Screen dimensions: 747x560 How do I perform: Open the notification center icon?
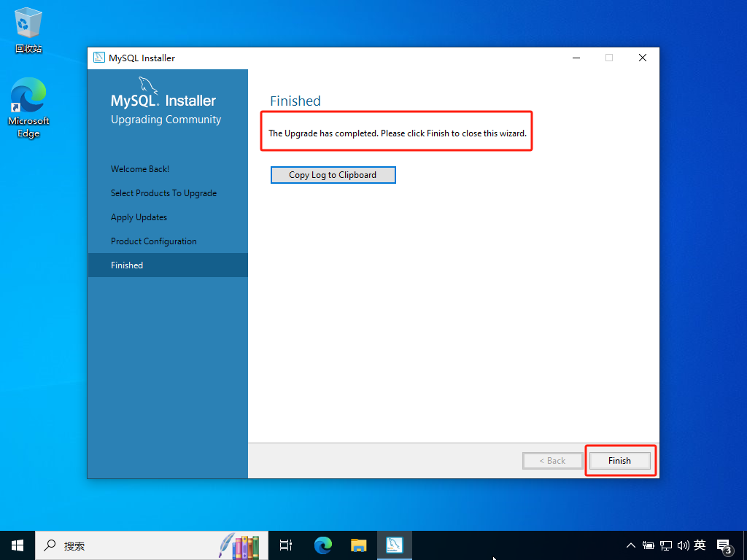pyautogui.click(x=724, y=545)
